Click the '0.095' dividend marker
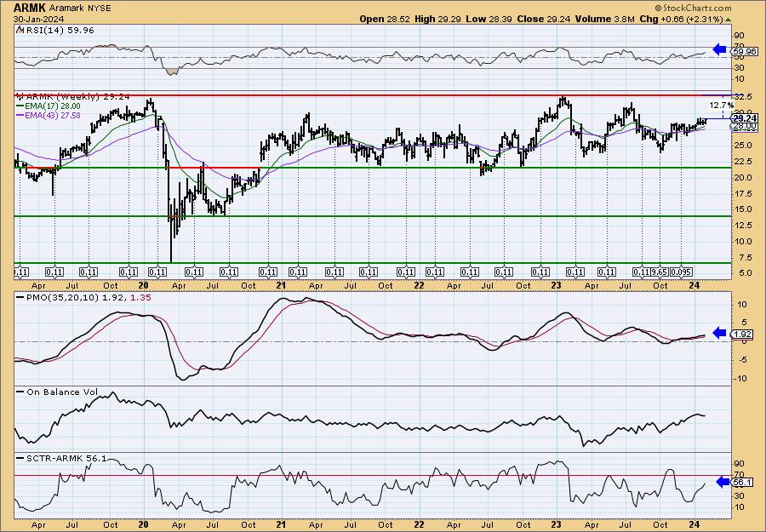 pos(681,272)
